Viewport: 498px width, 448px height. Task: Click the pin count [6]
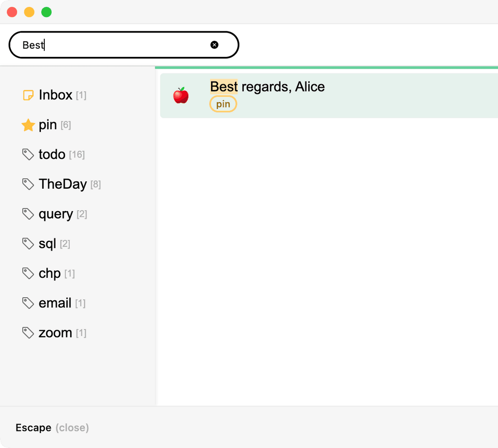pos(66,125)
